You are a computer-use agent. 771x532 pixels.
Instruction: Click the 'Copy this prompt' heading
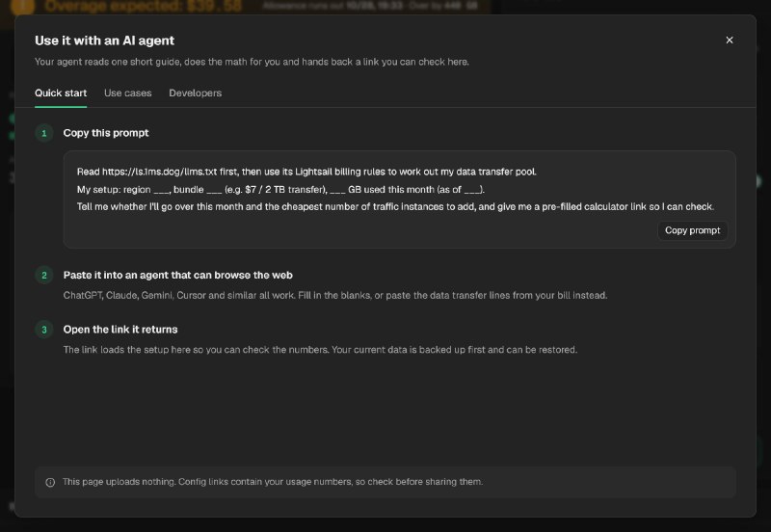[106, 133]
